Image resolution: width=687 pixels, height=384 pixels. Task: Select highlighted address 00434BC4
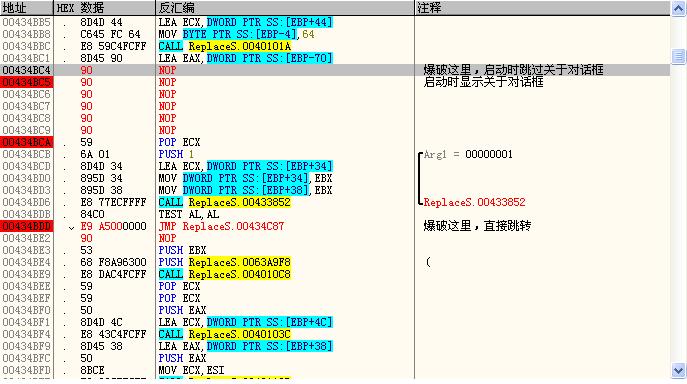point(27,70)
